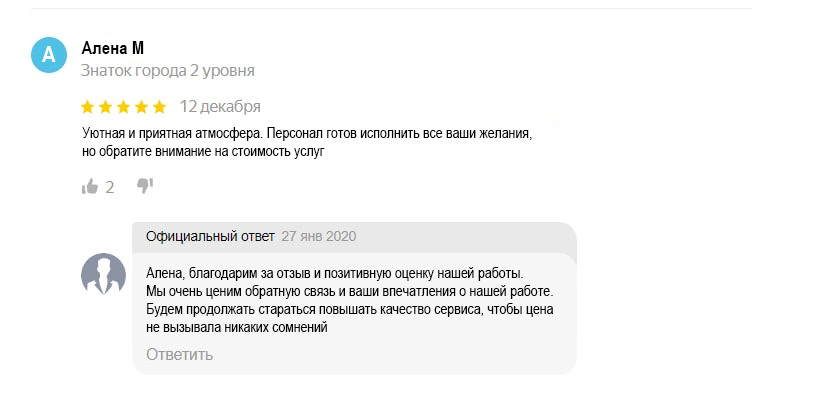Click "Ответить" to reply
834x398 pixels.
(180, 354)
